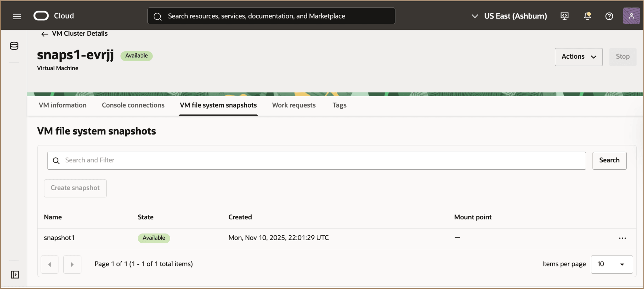644x289 pixels.
Task: Open the user profile avatar
Action: (631, 16)
